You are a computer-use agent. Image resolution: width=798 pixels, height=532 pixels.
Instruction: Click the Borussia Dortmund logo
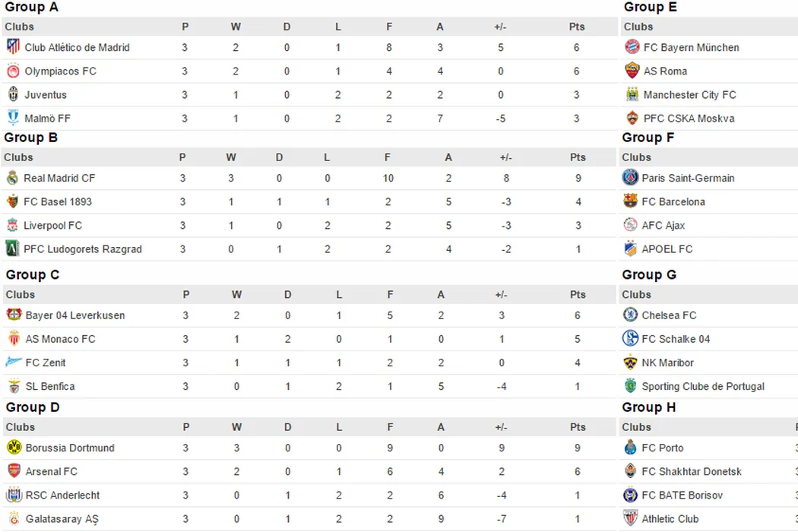click(x=14, y=448)
